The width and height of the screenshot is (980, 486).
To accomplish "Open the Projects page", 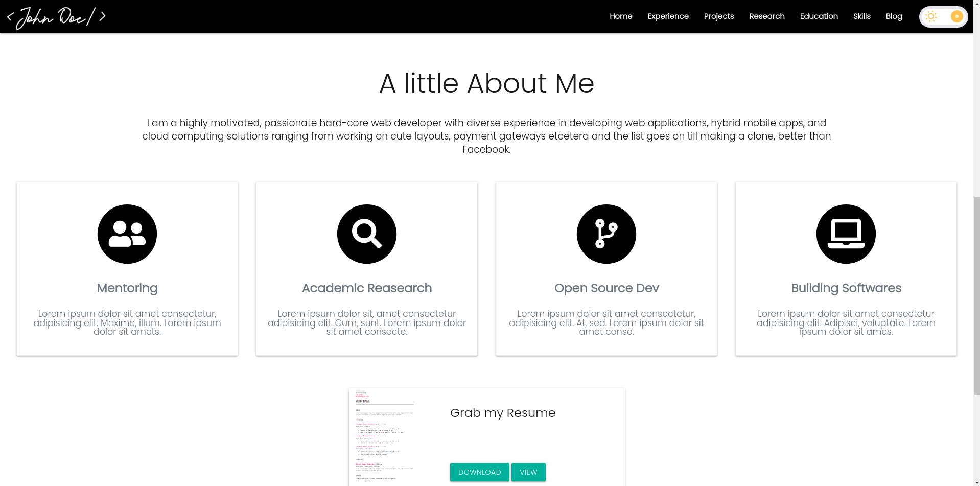I will click(x=718, y=16).
